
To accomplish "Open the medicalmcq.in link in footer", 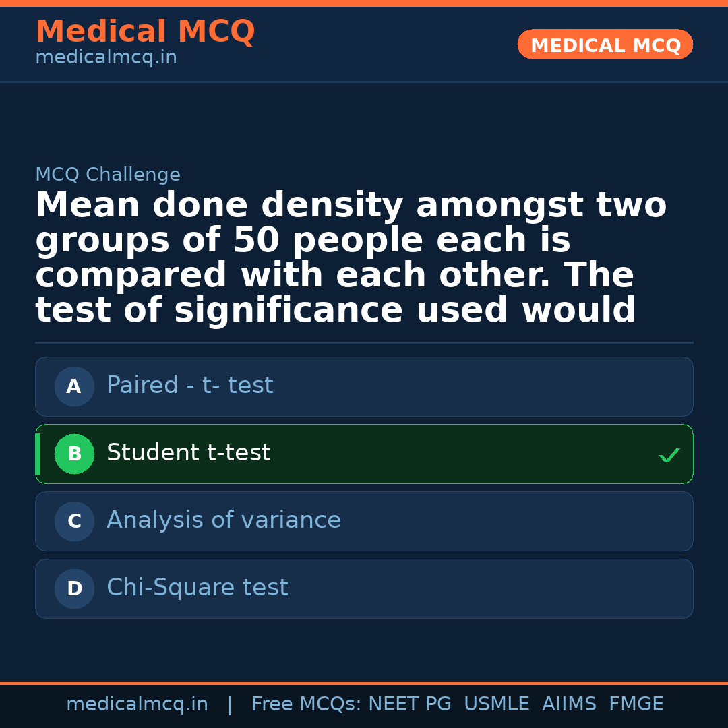I will coord(138,703).
